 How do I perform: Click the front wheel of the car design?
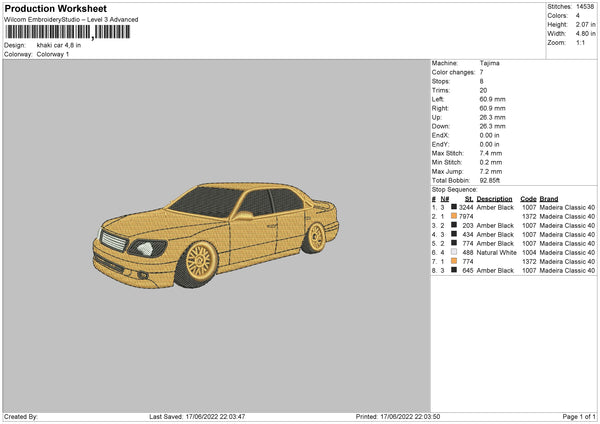[x=199, y=263]
